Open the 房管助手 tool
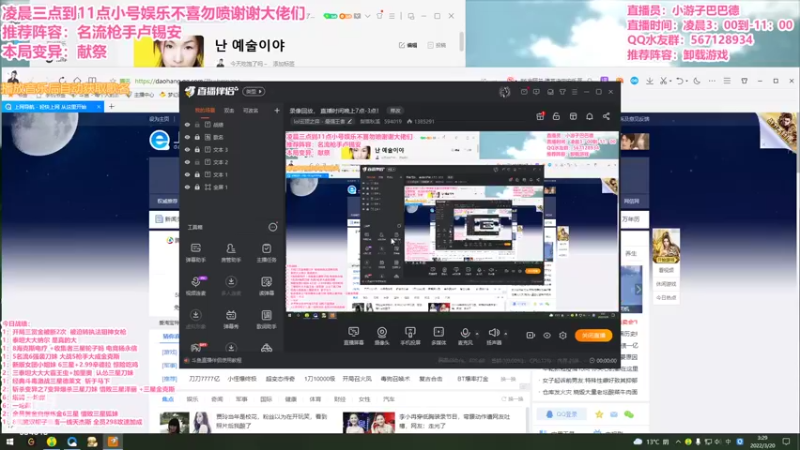This screenshot has height=450, width=800. pyautogui.click(x=231, y=253)
